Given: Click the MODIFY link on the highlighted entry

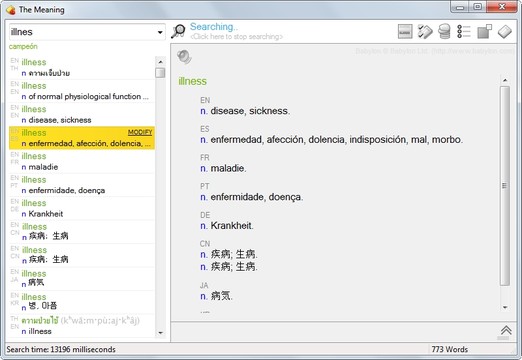Looking at the screenshot, I should click(x=140, y=132).
